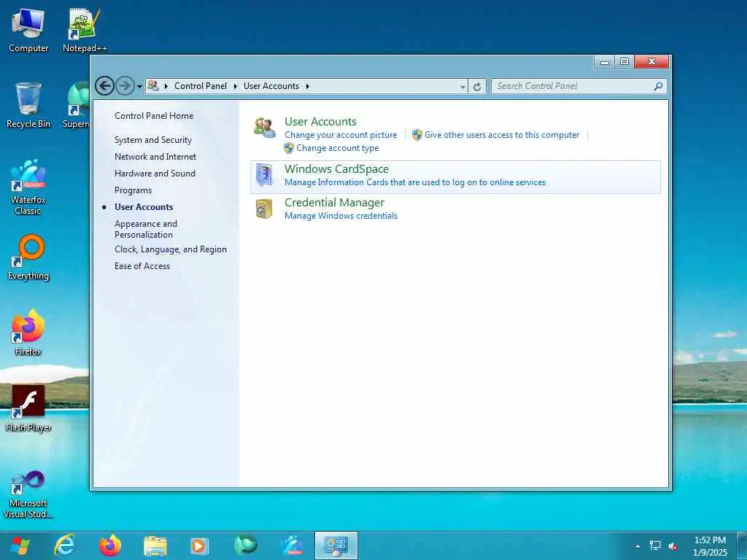Open the Everything desktop shortcut
This screenshot has width=747, height=560.
tap(28, 257)
